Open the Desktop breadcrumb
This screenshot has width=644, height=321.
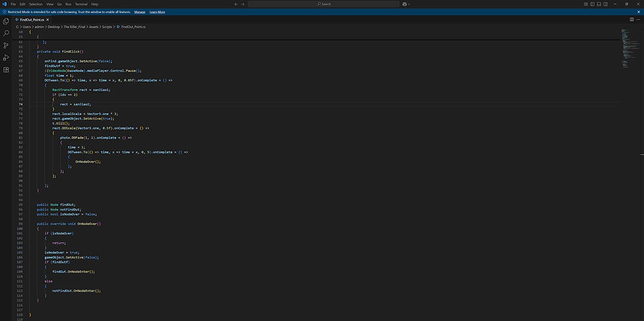pos(53,27)
